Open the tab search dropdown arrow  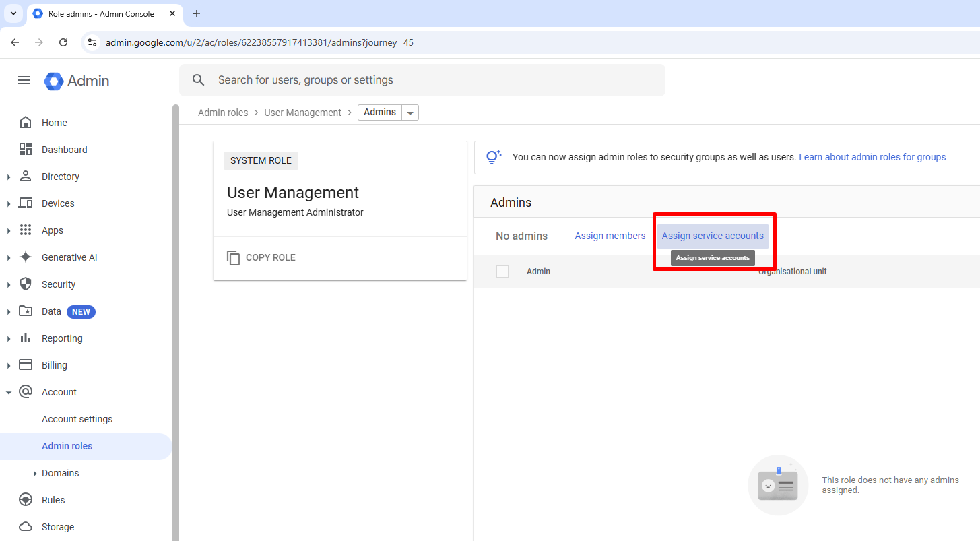(13, 13)
